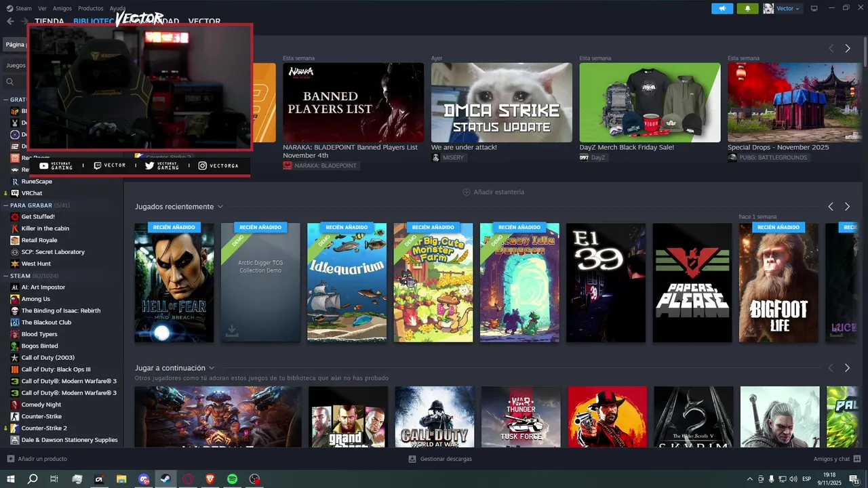The width and height of the screenshot is (868, 488).
Task: Click the back navigation arrow
Action: (10, 21)
